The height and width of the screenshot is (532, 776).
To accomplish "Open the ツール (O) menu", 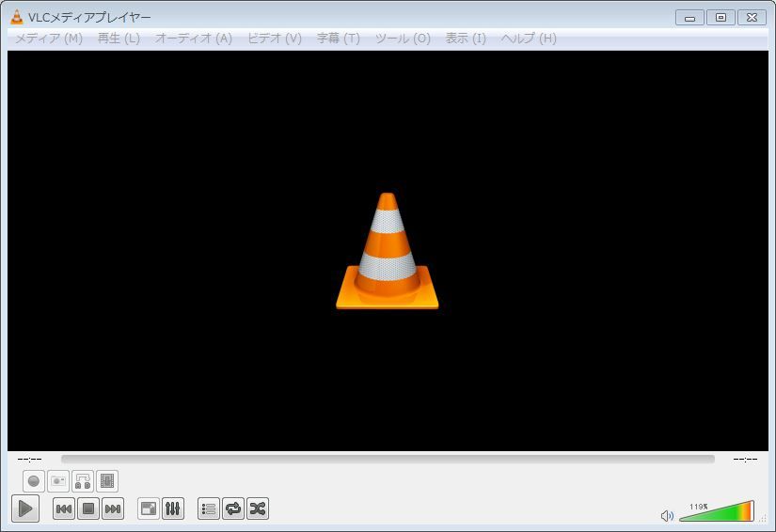I will pos(403,39).
